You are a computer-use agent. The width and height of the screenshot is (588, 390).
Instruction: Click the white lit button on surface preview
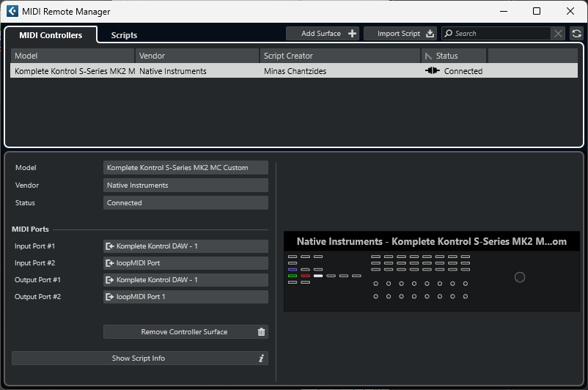click(x=318, y=276)
